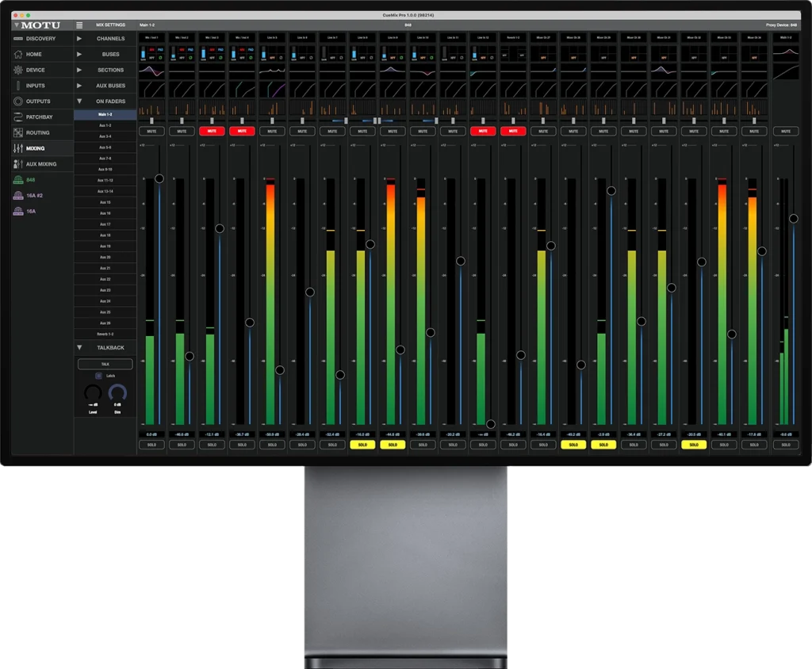Expand the Aux Buses section
The width and height of the screenshot is (812, 669).
79,86
